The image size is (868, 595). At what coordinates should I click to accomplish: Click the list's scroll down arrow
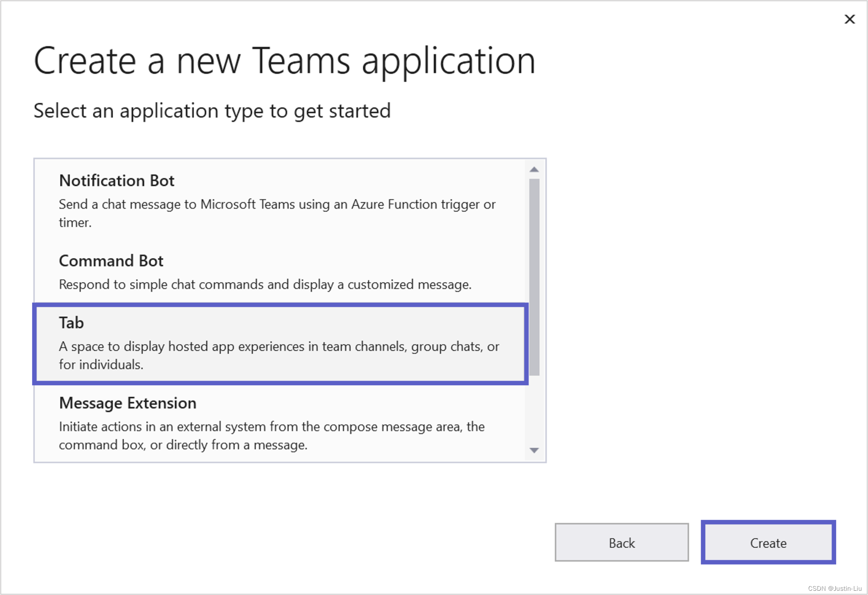(534, 450)
